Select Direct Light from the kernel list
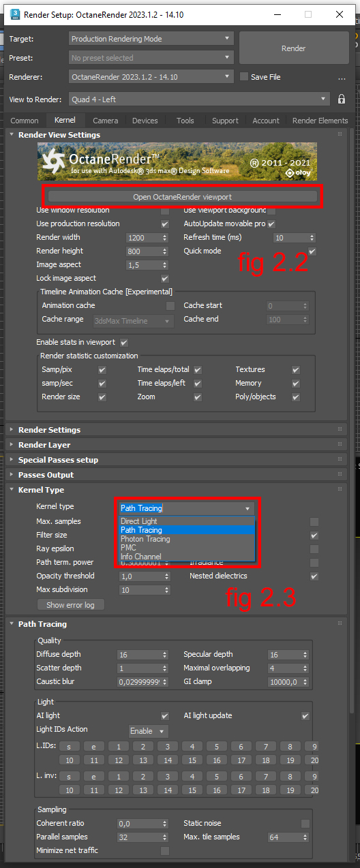Image resolution: width=360 pixels, height=868 pixels. 186,521
